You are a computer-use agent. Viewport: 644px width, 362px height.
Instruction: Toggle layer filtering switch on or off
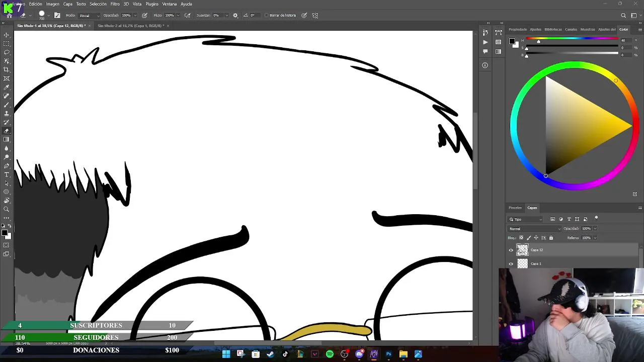coord(596,218)
